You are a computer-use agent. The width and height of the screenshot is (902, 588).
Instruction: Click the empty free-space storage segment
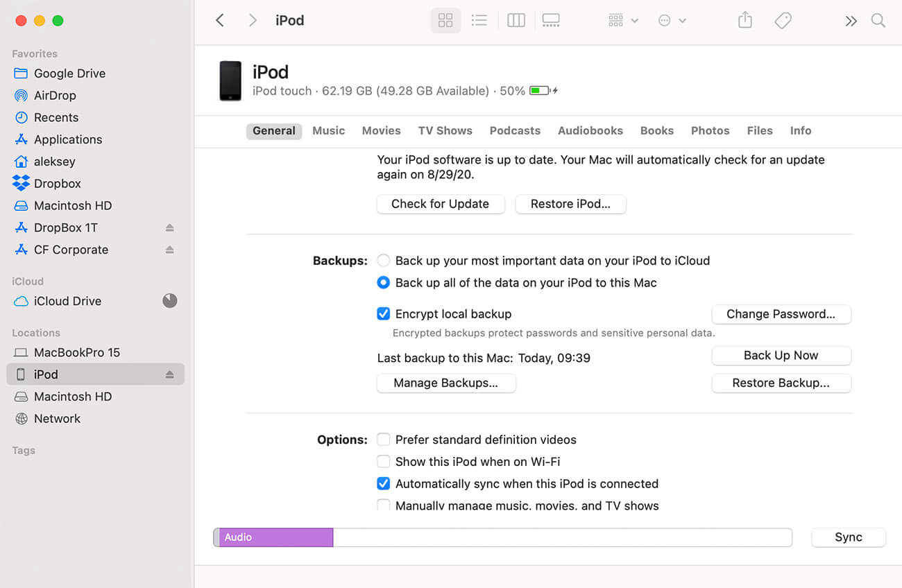[562, 537]
